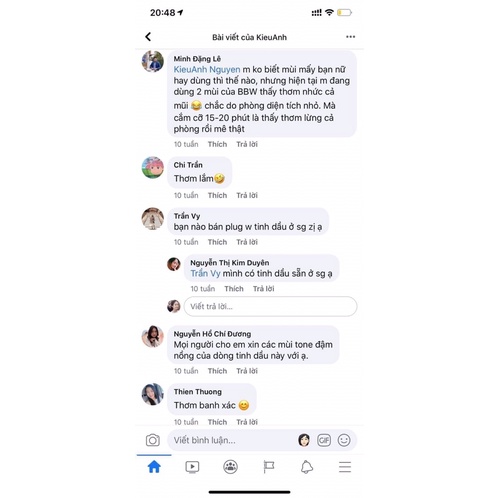Tap the avatar sticker icon in comment box
The width and height of the screenshot is (498, 498).
(304, 440)
